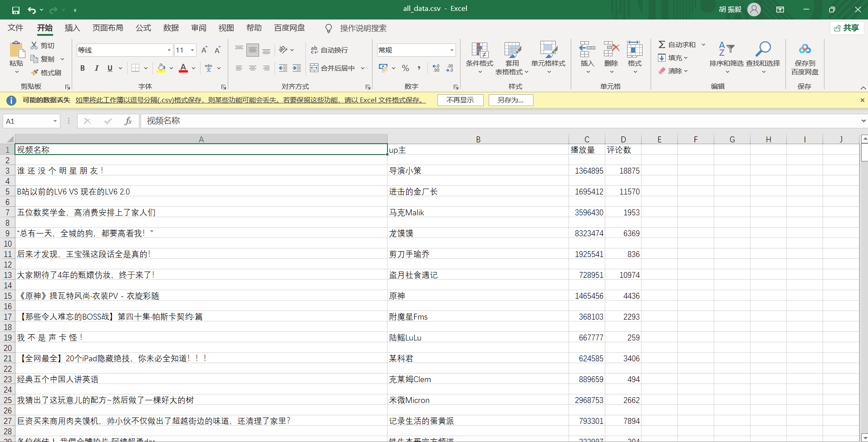
Task: Click the Paste clipboard icon
Action: (16, 49)
